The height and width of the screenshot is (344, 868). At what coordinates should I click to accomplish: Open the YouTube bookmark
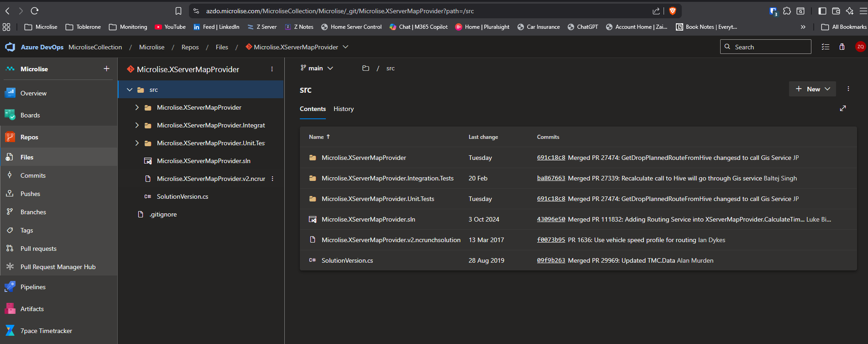170,27
